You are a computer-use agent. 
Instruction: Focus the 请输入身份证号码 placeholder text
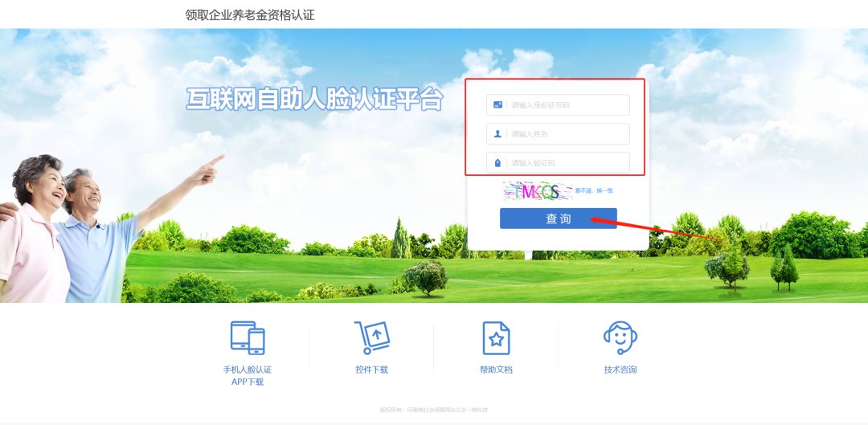(540, 105)
